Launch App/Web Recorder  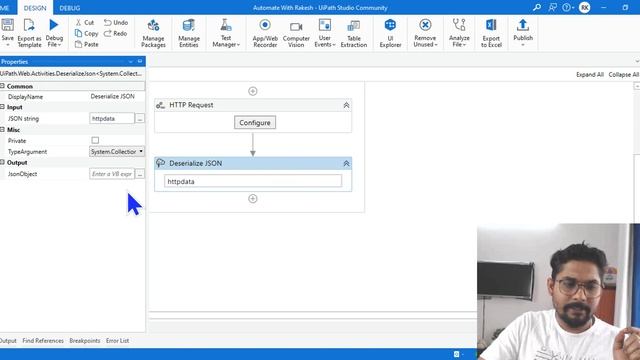[x=265, y=33]
